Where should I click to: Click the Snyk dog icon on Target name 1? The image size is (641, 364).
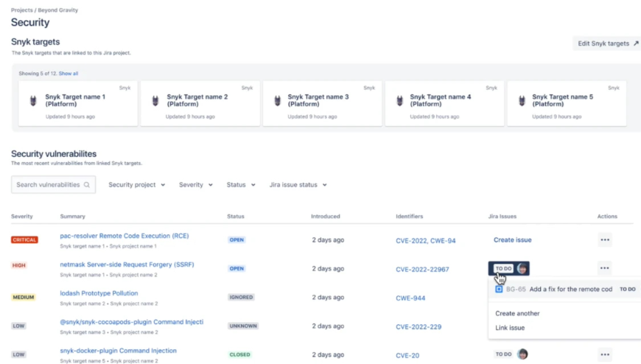[x=32, y=101]
